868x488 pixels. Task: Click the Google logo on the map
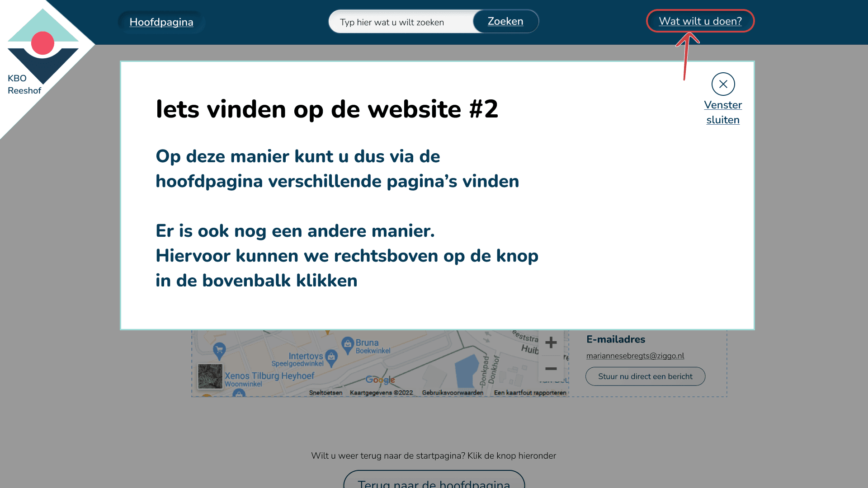381,380
